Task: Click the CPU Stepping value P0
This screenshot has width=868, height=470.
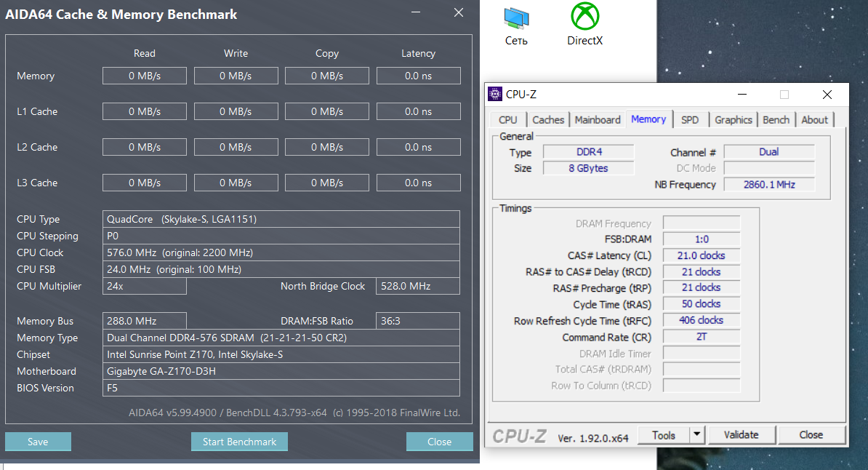Action: pyautogui.click(x=281, y=236)
